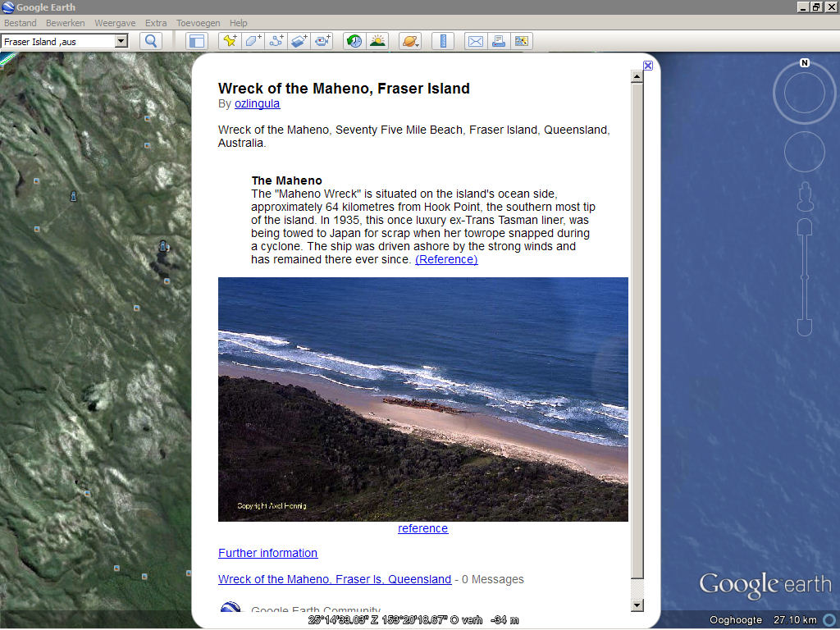Click the view in Google Maps icon

pos(521,41)
